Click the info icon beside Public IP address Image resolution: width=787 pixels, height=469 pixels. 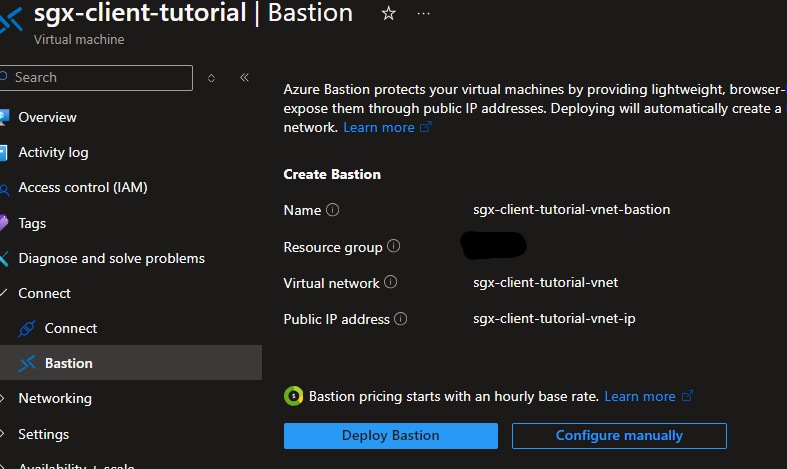[401, 319]
